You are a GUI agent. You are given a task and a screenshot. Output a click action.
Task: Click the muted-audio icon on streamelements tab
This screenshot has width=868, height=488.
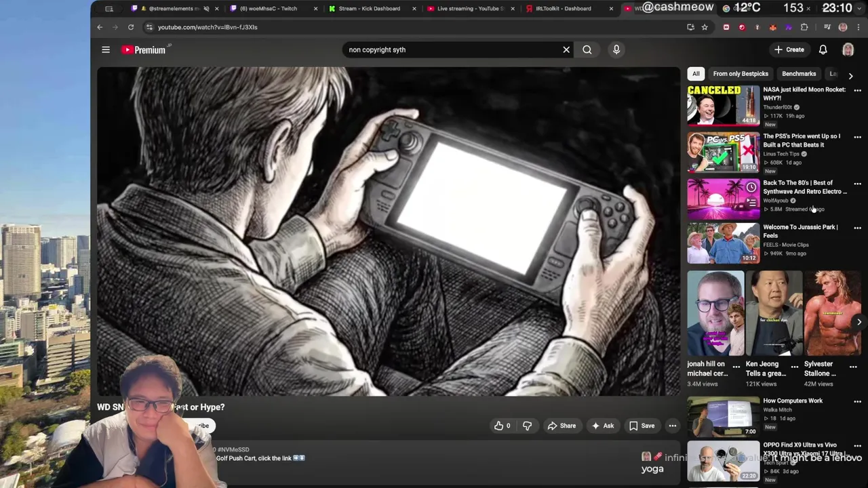(206, 9)
